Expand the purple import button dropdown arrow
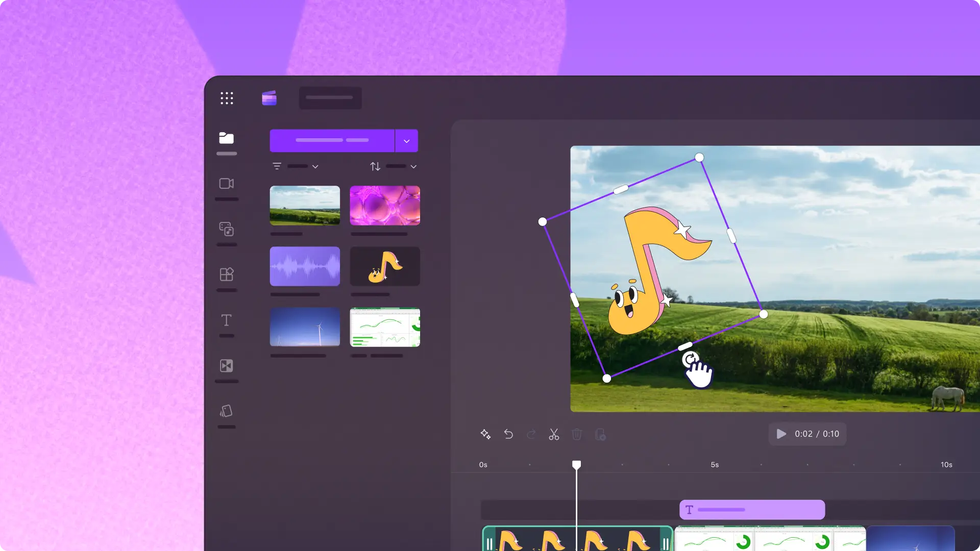This screenshot has height=551, width=980. point(407,141)
